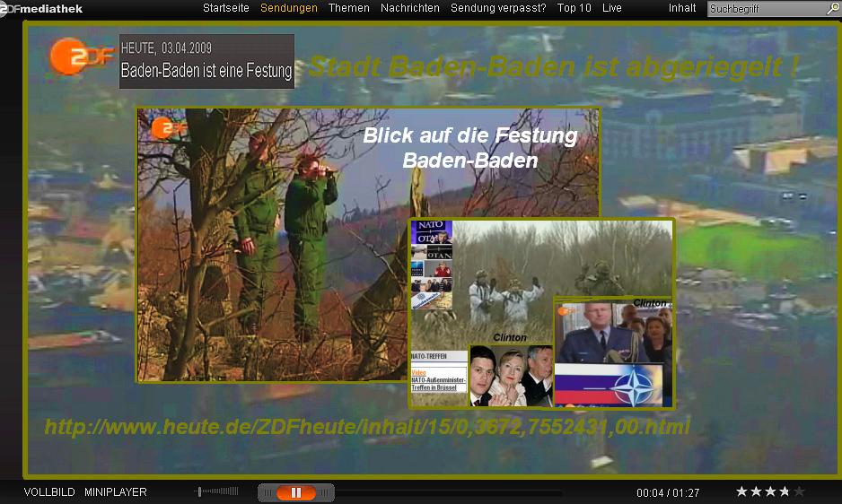842x504 pixels.
Task: Click the grip right of pause button
Action: [x=325, y=492]
